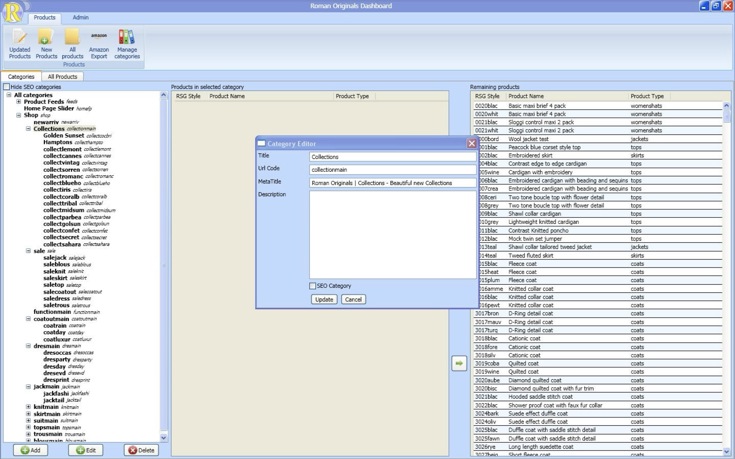Sort remaining products by Product Name column
This screenshot has height=459, width=735.
coord(566,96)
